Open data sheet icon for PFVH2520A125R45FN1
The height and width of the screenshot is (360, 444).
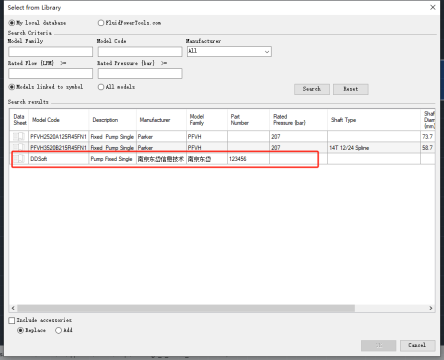(19, 136)
